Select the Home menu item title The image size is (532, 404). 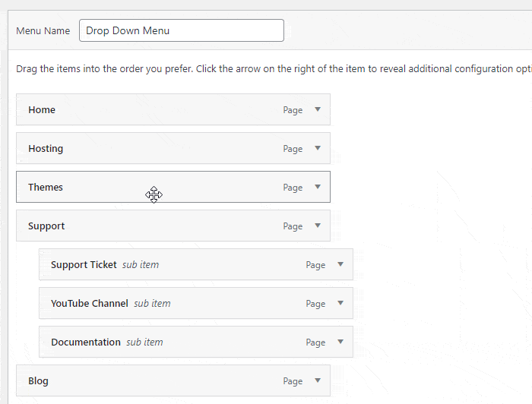click(42, 110)
